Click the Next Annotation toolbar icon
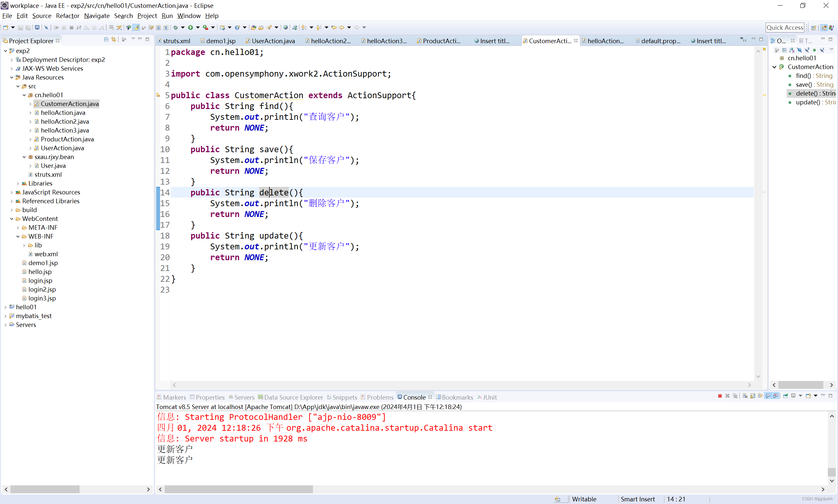 tap(304, 27)
